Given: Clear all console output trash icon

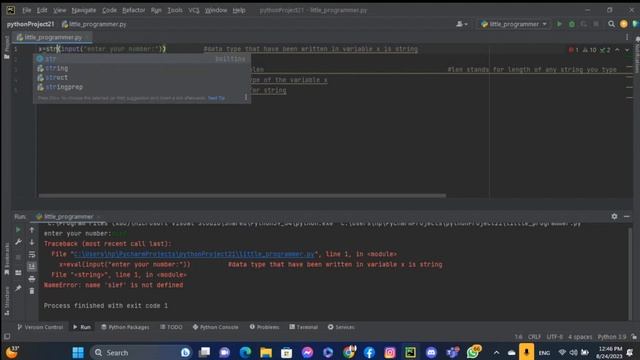Looking at the screenshot, I should (32, 291).
